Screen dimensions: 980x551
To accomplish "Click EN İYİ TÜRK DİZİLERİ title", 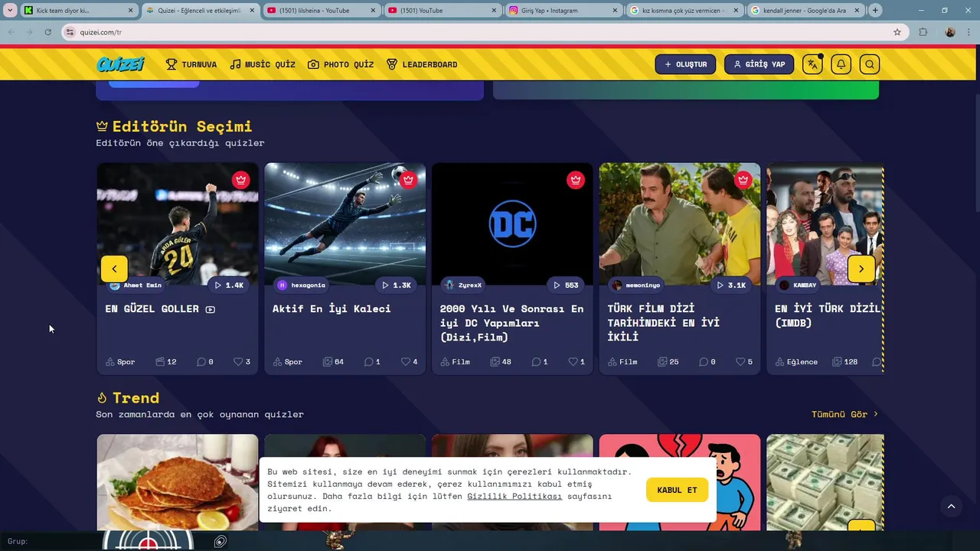I will click(x=829, y=315).
